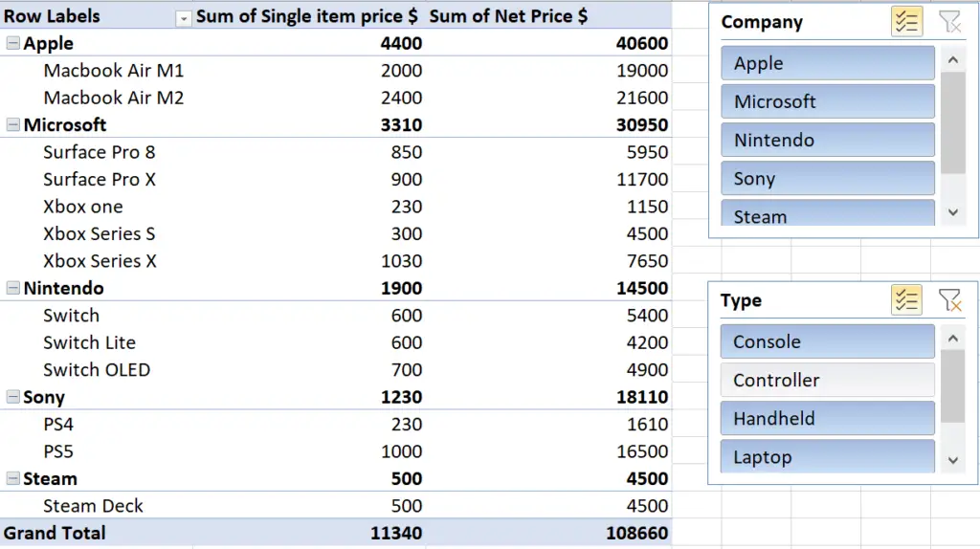Toggle multi-select in the Company slicer
This screenshot has width=980, height=549.
[x=906, y=22]
